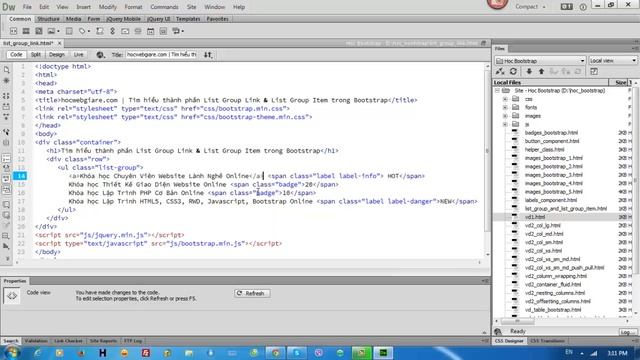Click the clock showing 3:11 PM
The width and height of the screenshot is (640, 360).
click(x=617, y=353)
